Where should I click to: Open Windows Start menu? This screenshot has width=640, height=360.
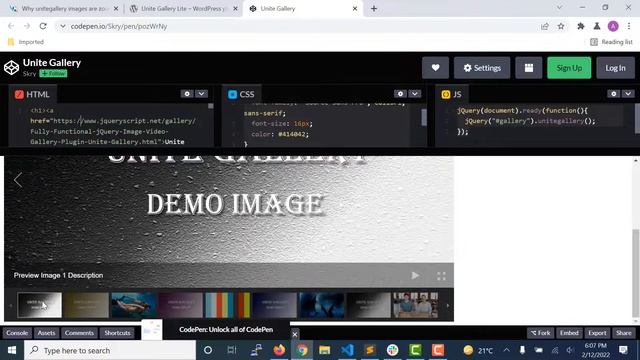[11, 350]
